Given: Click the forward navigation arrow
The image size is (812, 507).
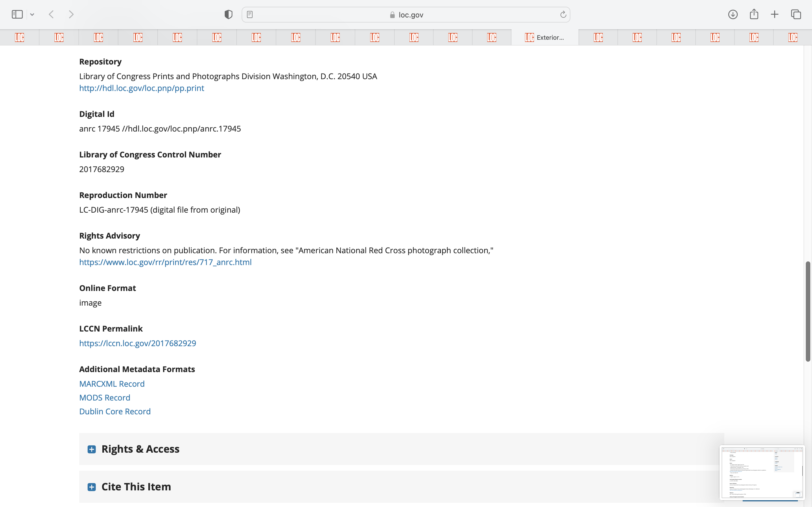Looking at the screenshot, I should [71, 14].
